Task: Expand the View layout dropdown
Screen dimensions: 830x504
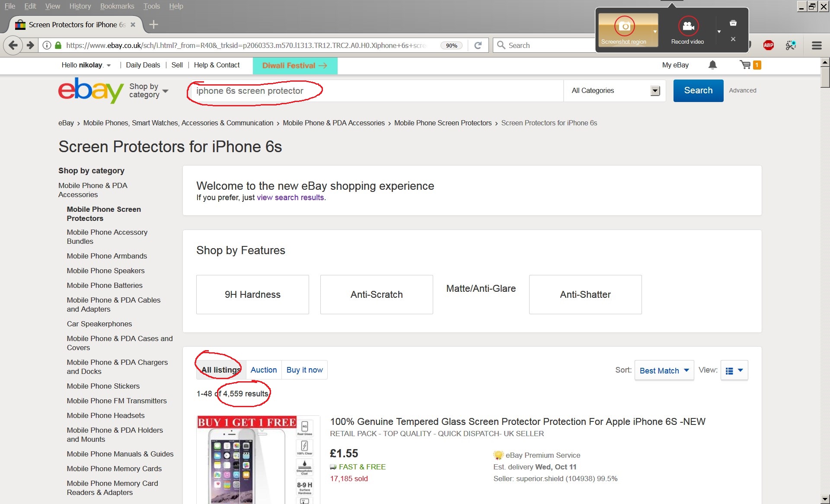Action: [734, 370]
